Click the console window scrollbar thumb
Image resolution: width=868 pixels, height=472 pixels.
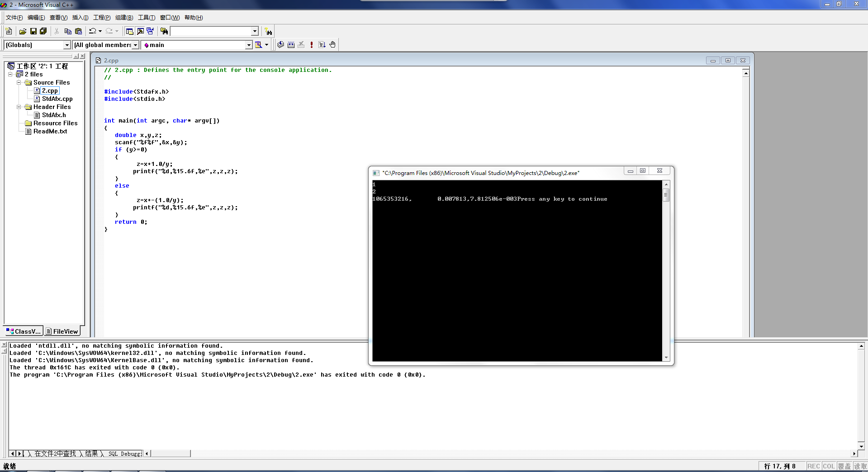coord(666,195)
